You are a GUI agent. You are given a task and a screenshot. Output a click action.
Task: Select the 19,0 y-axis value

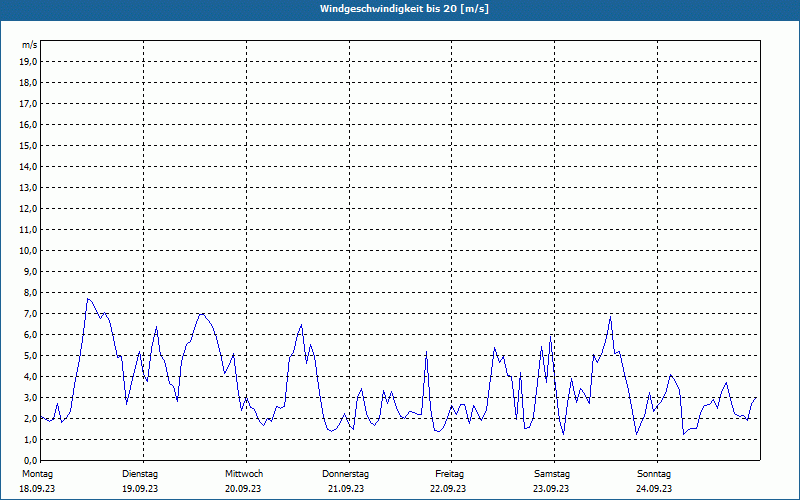click(29, 62)
